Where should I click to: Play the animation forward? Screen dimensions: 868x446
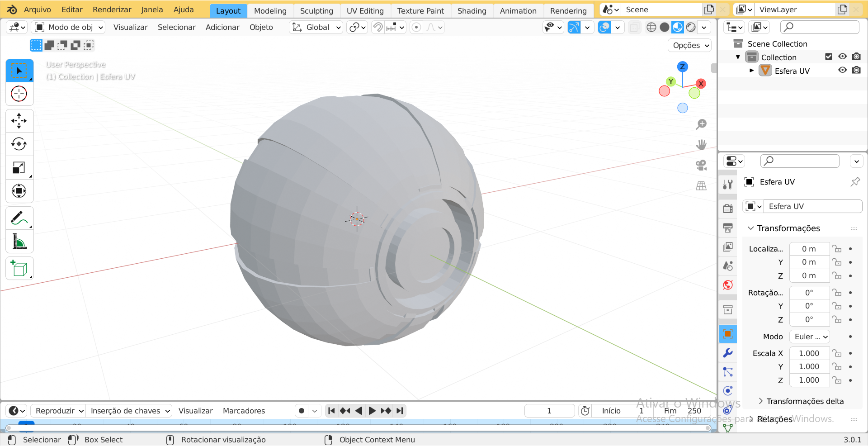372,411
